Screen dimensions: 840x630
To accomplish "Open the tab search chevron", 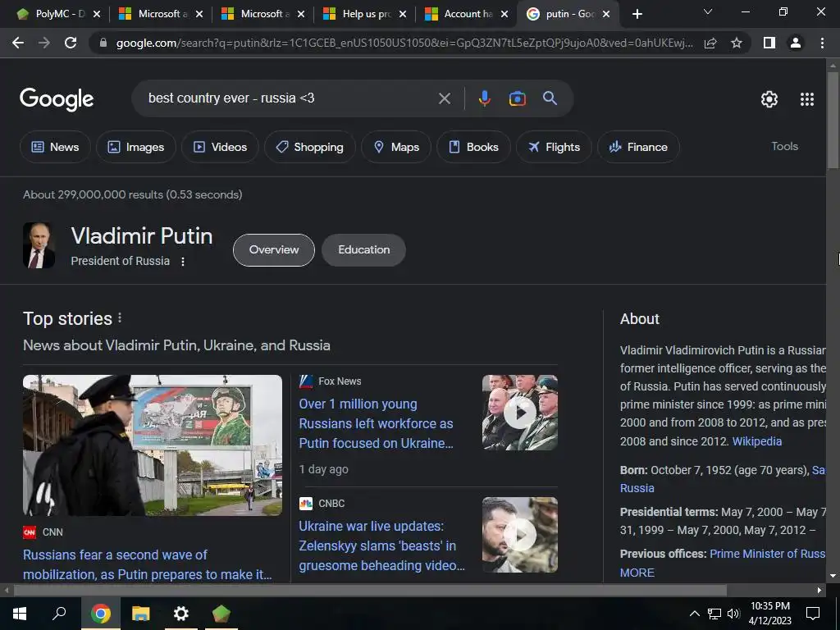I will click(708, 11).
